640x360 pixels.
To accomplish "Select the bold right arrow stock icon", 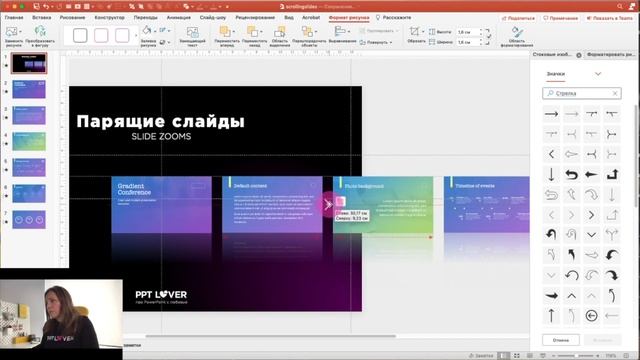I will (551, 114).
